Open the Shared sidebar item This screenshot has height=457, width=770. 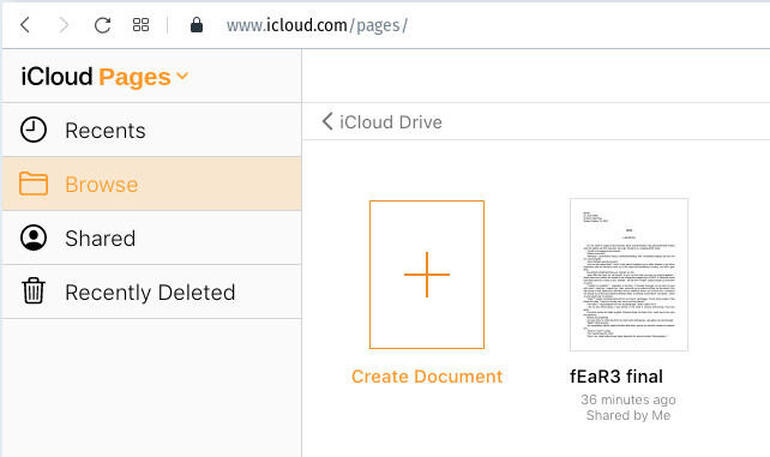coord(152,238)
